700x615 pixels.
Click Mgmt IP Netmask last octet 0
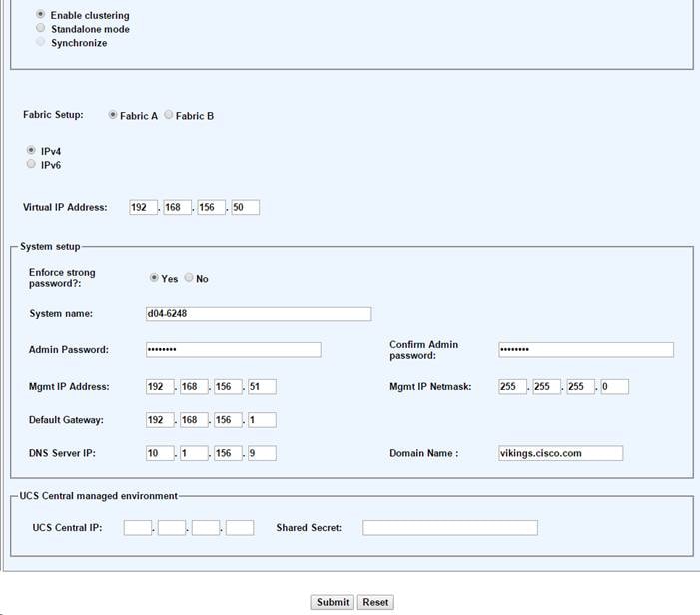pos(615,387)
